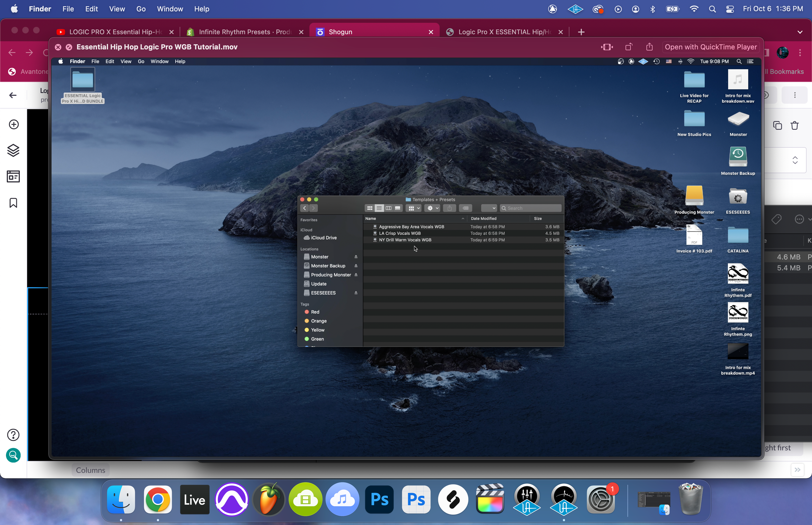The image size is (812, 525).
Task: Switch to Infinite Rhythm Presets tab
Action: click(244, 32)
